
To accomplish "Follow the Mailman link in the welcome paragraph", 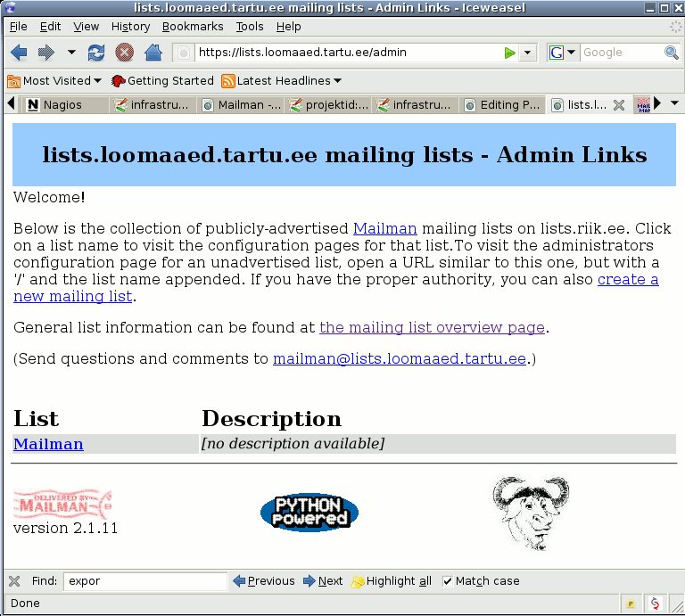I will pos(385,228).
